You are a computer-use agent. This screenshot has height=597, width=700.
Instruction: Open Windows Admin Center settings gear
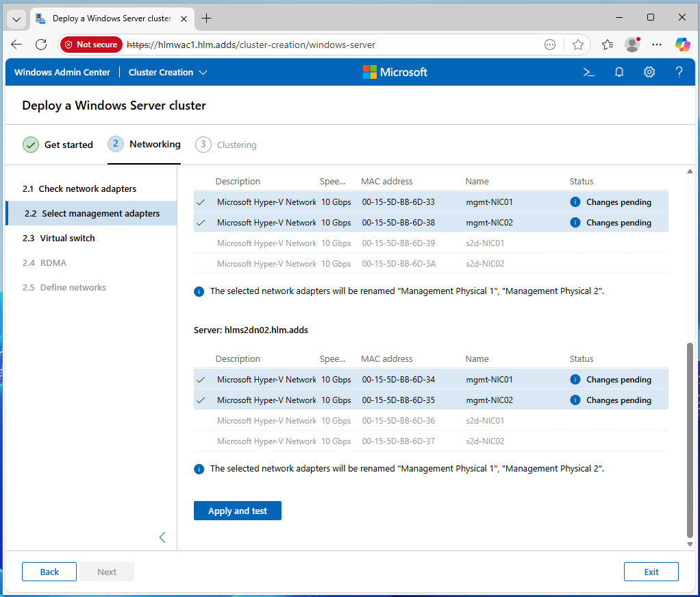(649, 72)
